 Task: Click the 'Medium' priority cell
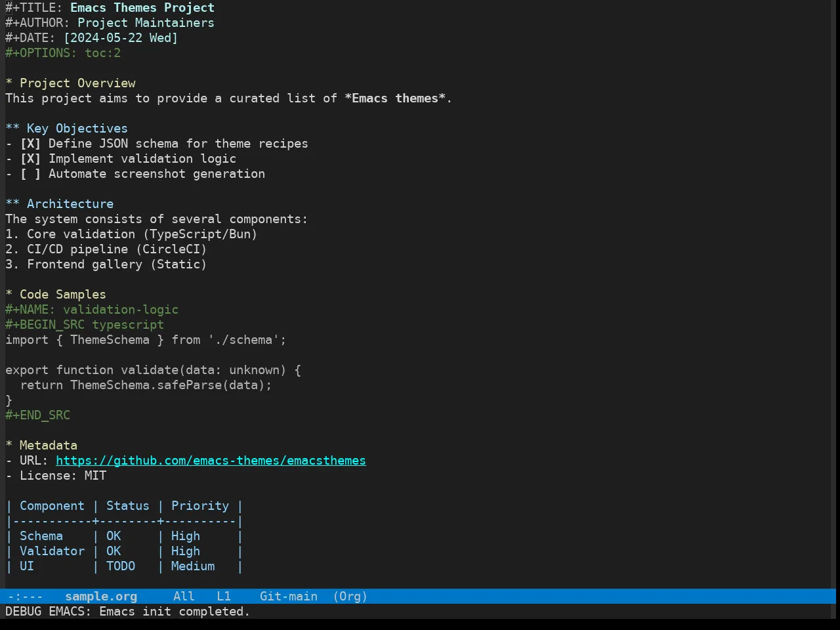pos(193,566)
